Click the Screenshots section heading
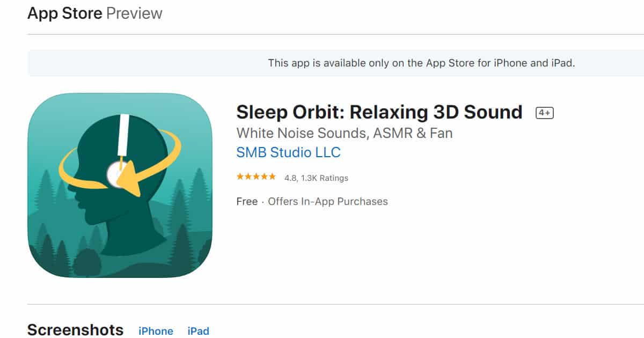644x338 pixels. click(75, 329)
